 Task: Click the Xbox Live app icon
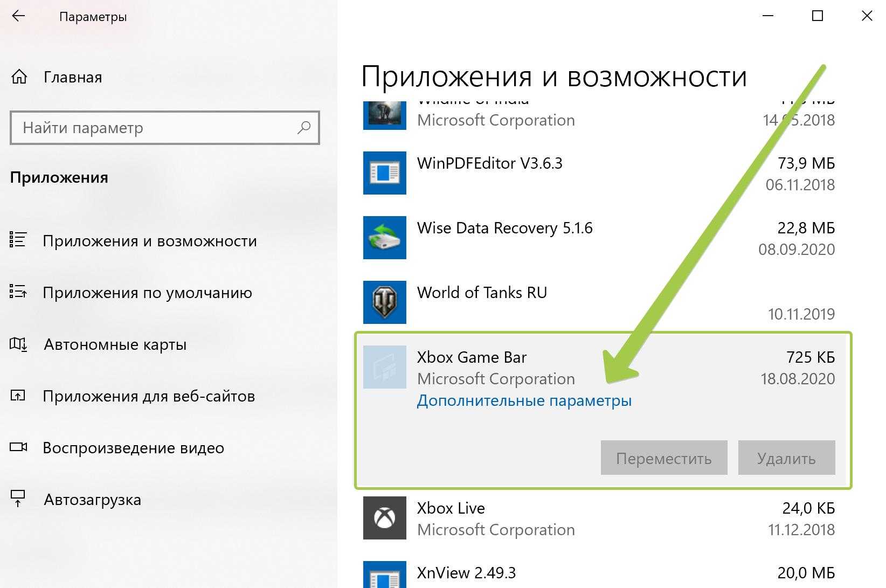(x=384, y=518)
